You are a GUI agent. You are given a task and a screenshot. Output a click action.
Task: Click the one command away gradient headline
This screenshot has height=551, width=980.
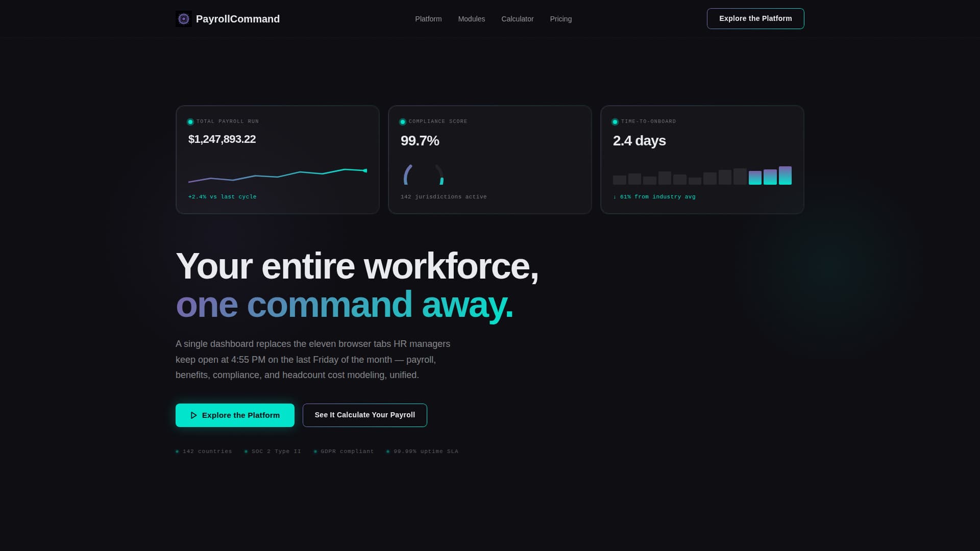pyautogui.click(x=345, y=305)
